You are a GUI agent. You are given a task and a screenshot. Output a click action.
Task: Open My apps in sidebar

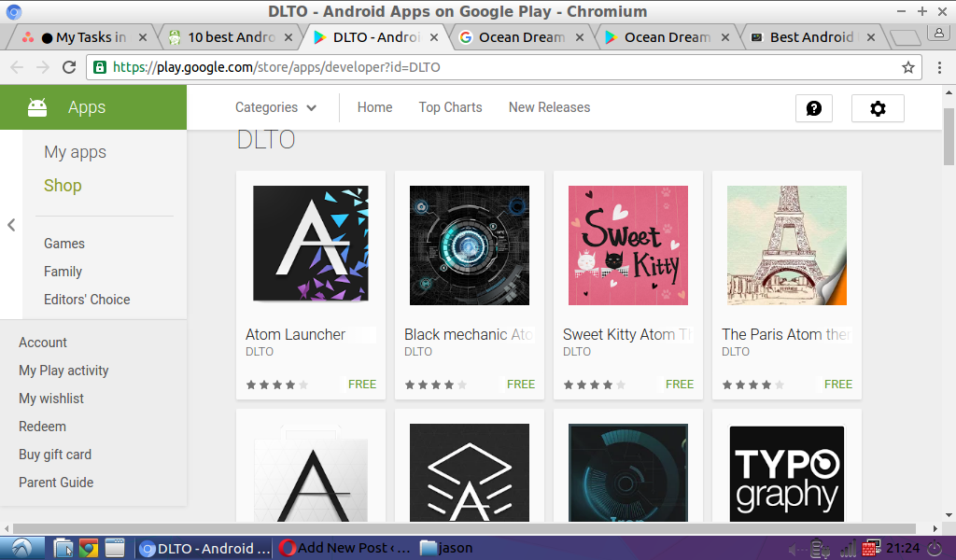(x=75, y=152)
